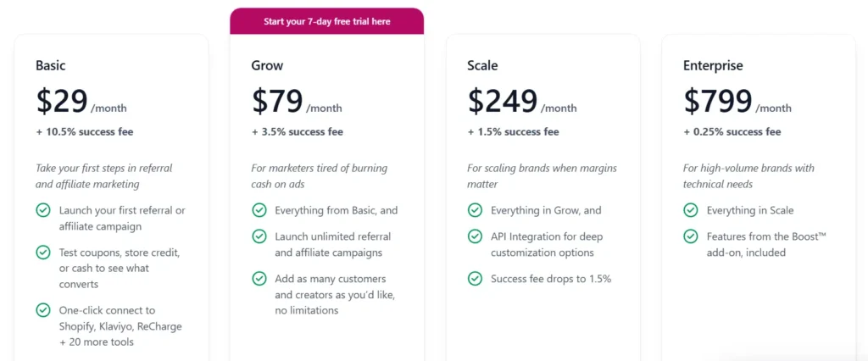Select the Basic plan heading
868x361 pixels.
tap(51, 65)
